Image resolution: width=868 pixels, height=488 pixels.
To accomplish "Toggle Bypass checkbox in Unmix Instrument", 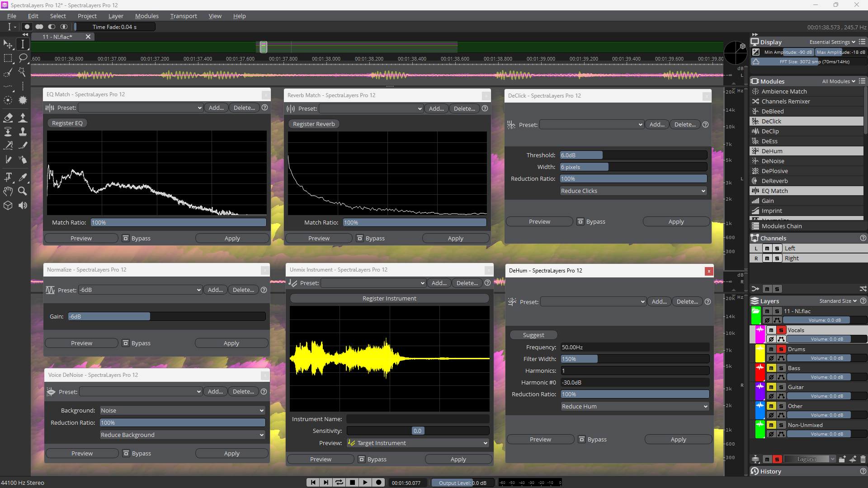I will (x=362, y=459).
